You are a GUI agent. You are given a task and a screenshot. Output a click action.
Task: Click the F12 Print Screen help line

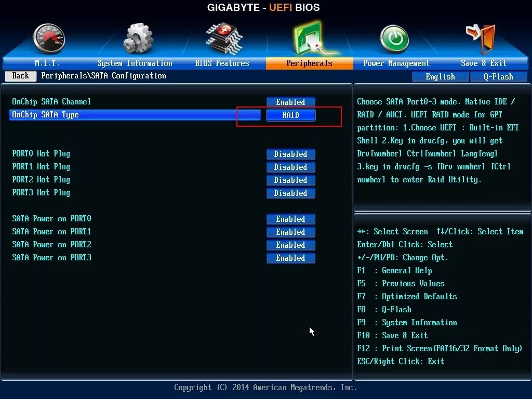click(440, 349)
